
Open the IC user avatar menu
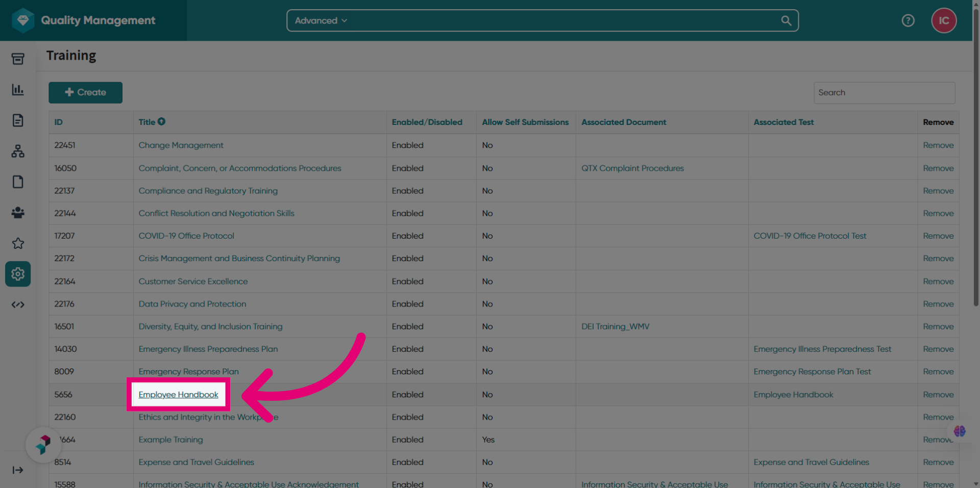[944, 20]
